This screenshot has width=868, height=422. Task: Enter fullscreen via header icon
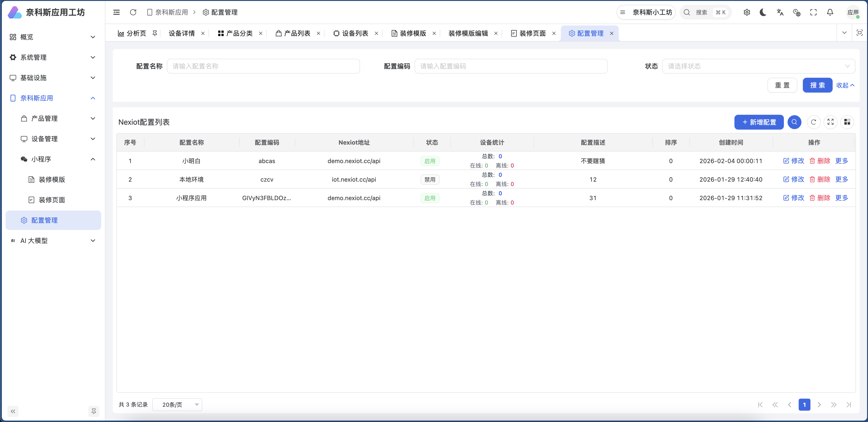point(813,12)
